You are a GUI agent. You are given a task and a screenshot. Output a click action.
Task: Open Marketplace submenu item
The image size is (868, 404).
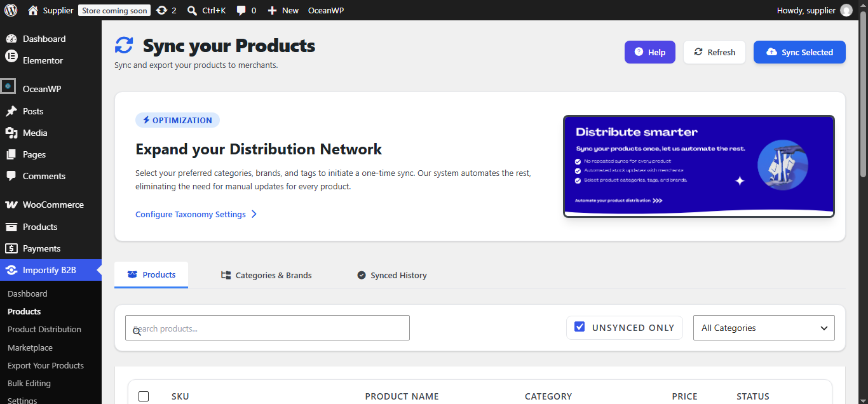[30, 347]
